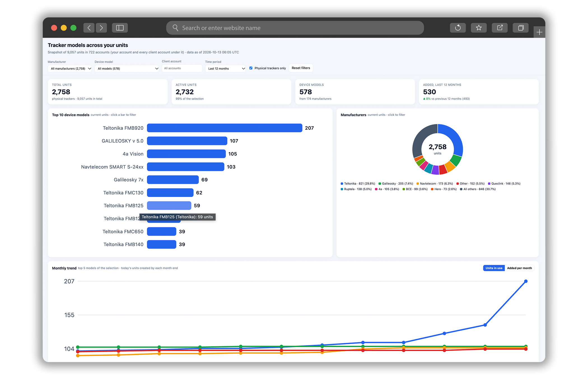
Task: Click the Teltonika legend swatch entry
Action: click(x=358, y=184)
